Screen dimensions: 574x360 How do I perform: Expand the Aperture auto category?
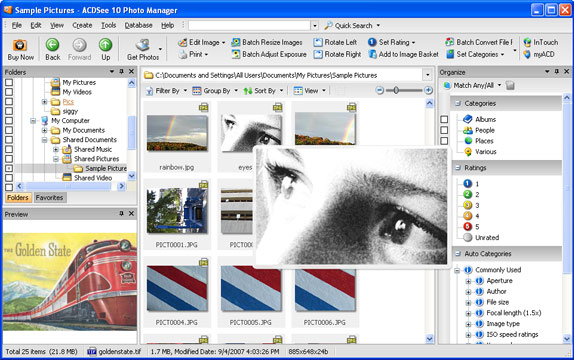coord(468,281)
